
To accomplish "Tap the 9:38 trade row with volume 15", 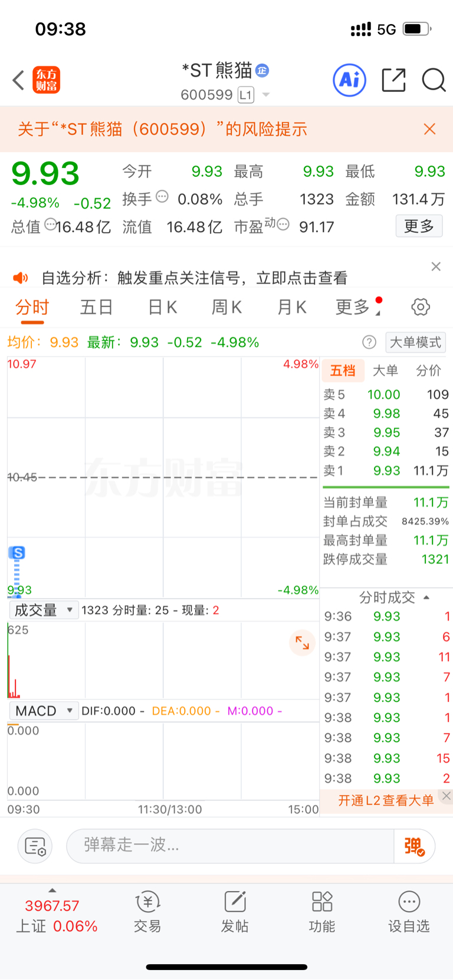I will (x=387, y=758).
